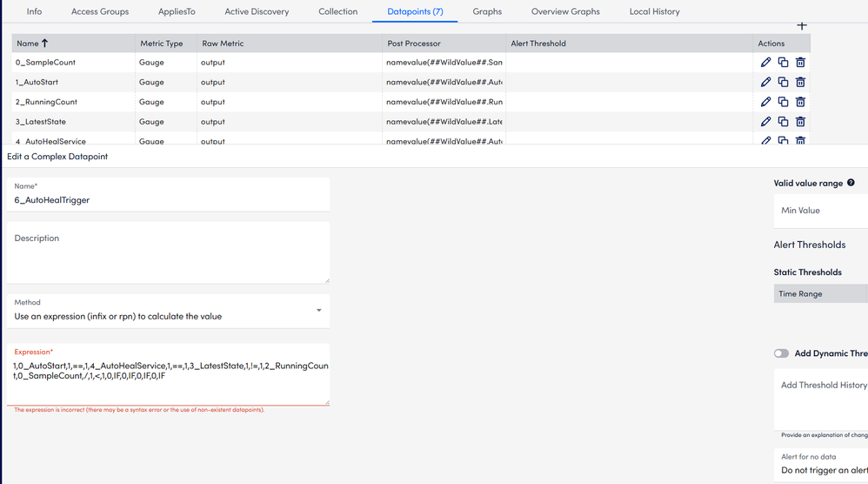
Task: Click the Min Value input field
Action: (x=820, y=211)
